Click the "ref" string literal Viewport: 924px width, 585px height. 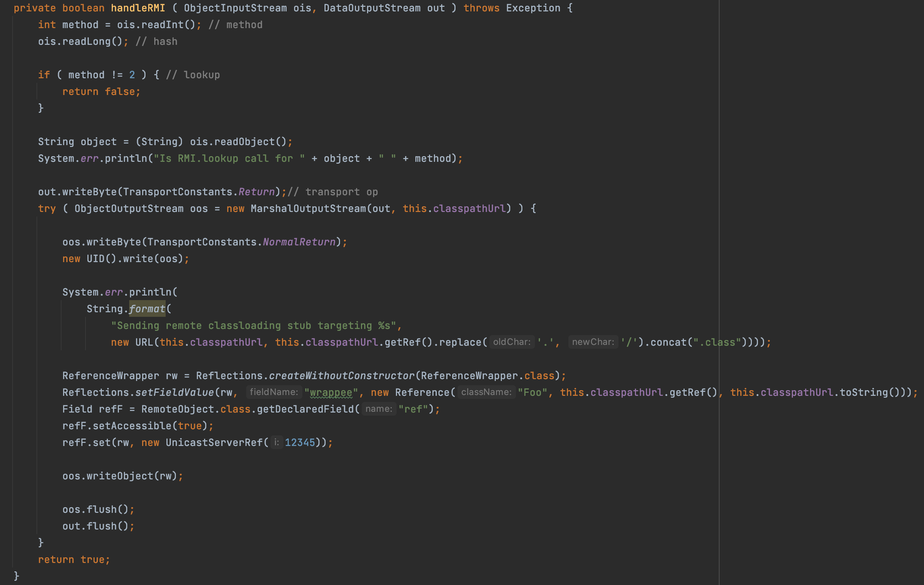(x=413, y=409)
